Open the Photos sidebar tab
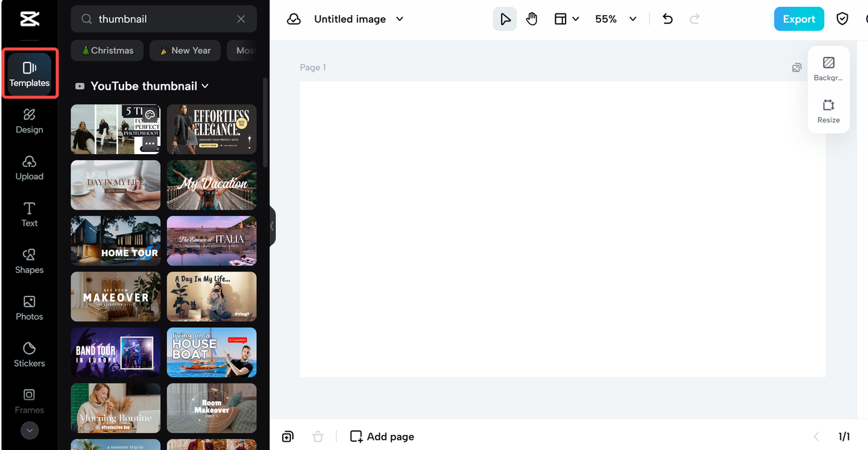Screen dimensions: 868x450 click(29, 308)
